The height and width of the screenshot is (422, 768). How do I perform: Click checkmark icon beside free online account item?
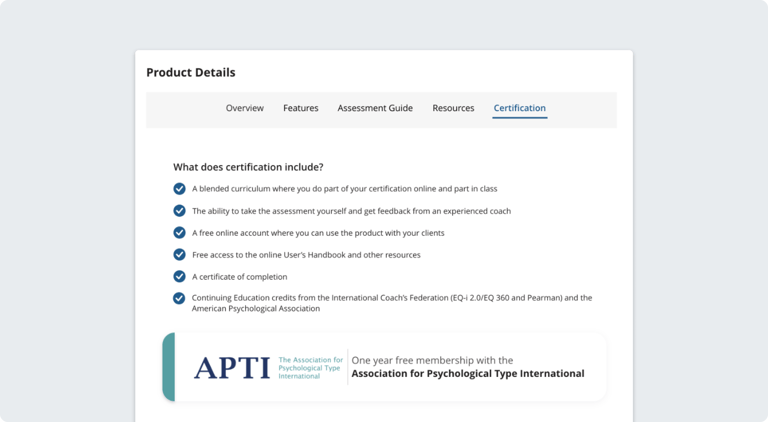pyautogui.click(x=179, y=233)
